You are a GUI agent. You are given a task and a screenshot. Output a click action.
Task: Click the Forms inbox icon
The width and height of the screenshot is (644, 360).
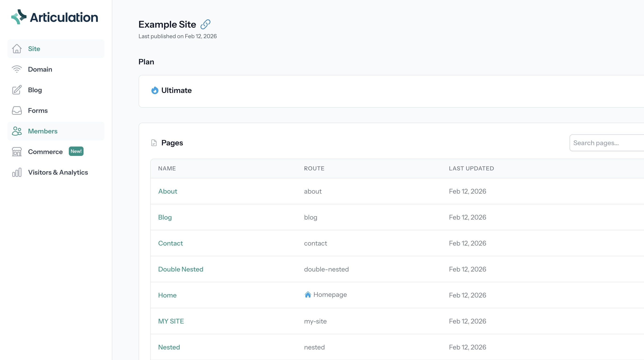17,110
